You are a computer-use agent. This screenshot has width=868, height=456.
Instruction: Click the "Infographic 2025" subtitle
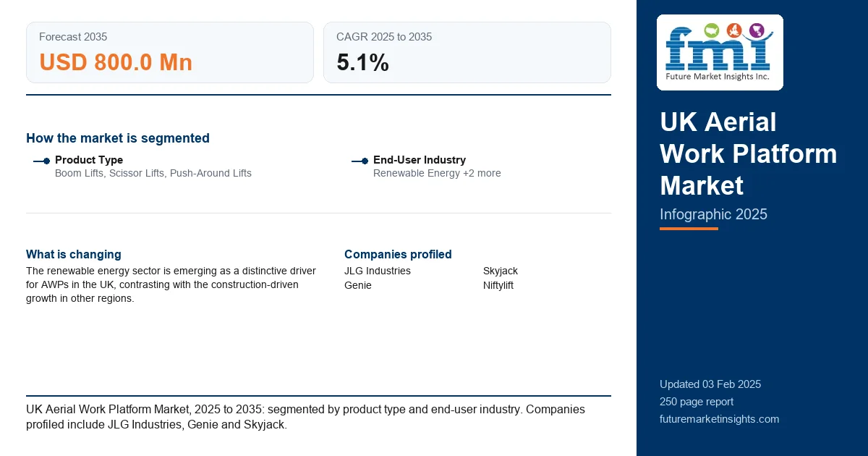click(713, 214)
